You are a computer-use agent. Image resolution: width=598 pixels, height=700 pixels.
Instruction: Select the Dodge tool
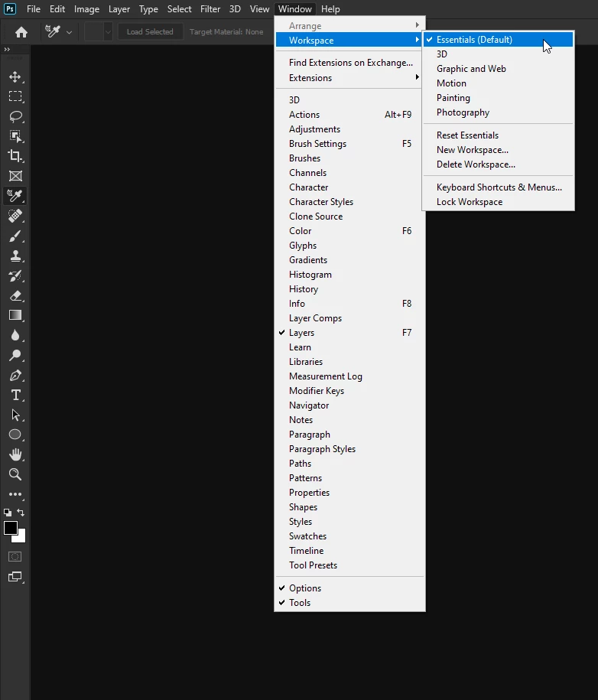point(15,355)
